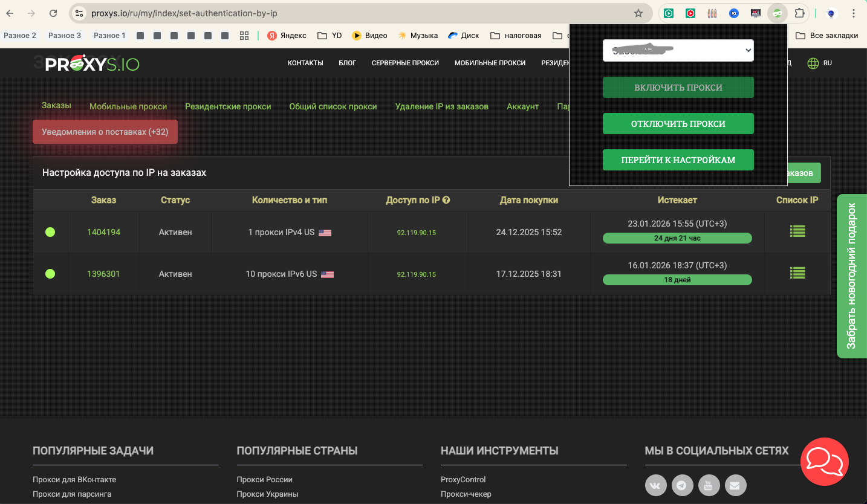
Task: Click the PROXYS.IO logo
Action: tap(92, 63)
